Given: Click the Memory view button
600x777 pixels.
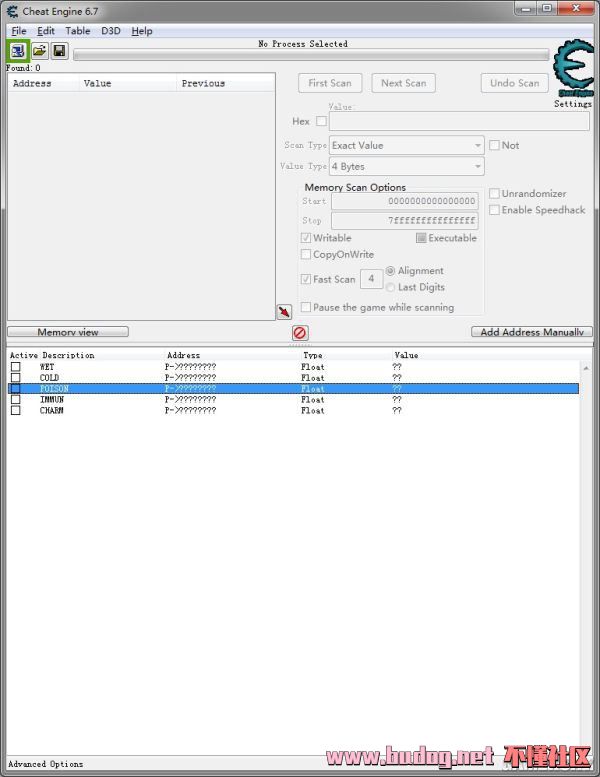Looking at the screenshot, I should point(67,332).
